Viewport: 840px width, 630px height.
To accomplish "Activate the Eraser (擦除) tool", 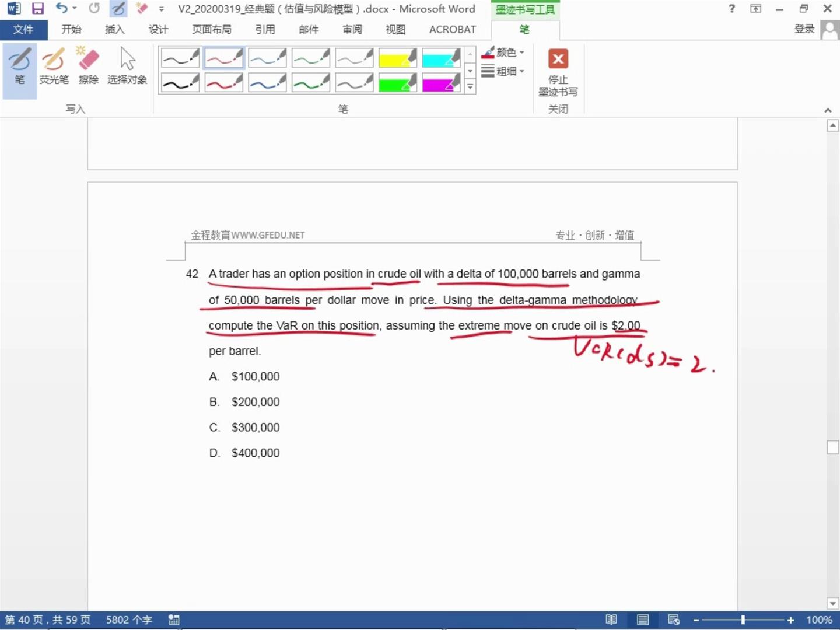I will click(x=89, y=65).
